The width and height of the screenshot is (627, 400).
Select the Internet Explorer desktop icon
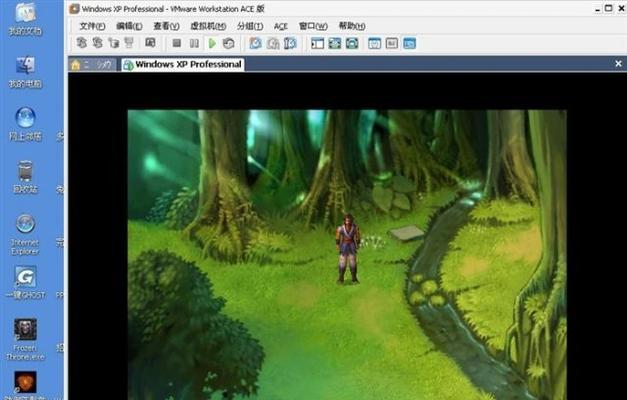pyautogui.click(x=25, y=234)
